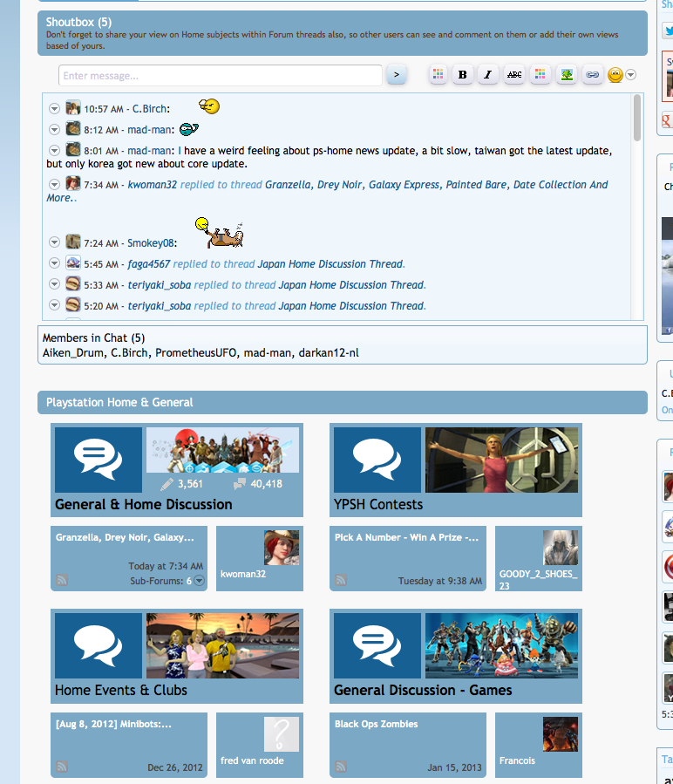
Task: Open the options arrow for mad-man's 8:01 AM shout
Action: coord(55,151)
